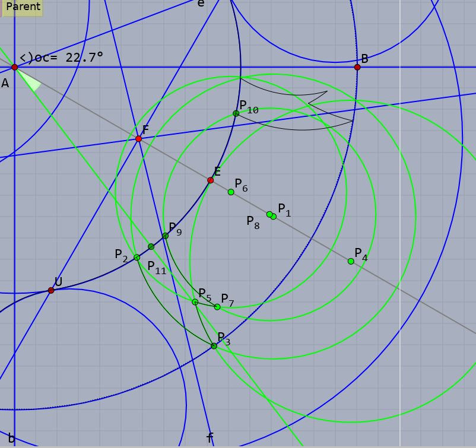476x448 pixels.
Task: Select the dark green point between P2 and P9
Action: (151, 246)
